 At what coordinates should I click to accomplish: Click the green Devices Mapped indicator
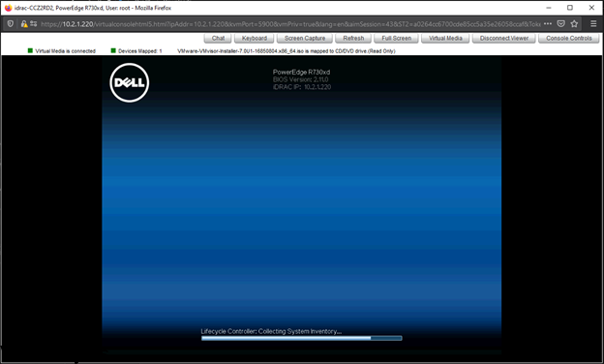(x=113, y=50)
